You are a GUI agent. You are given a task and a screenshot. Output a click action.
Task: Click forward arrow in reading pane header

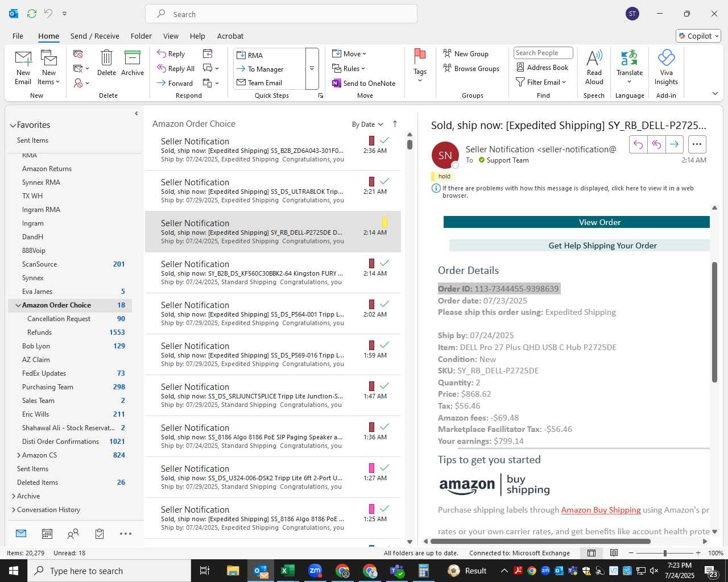pyautogui.click(x=674, y=144)
